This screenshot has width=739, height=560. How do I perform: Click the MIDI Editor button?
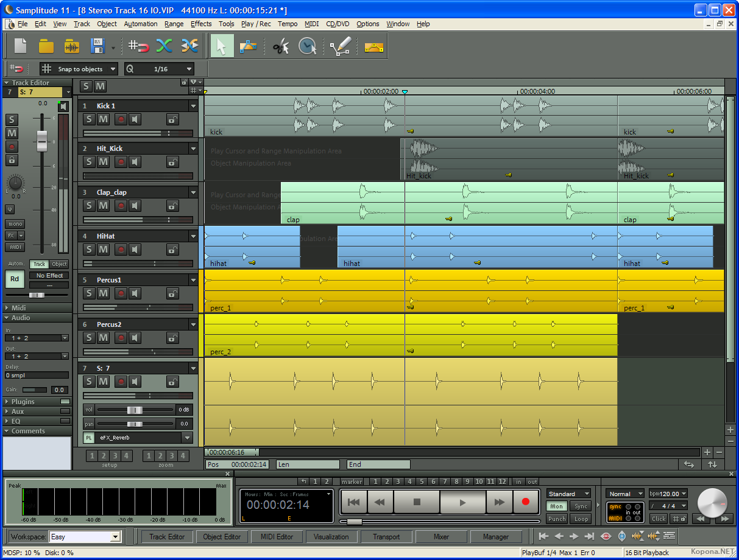pyautogui.click(x=277, y=537)
